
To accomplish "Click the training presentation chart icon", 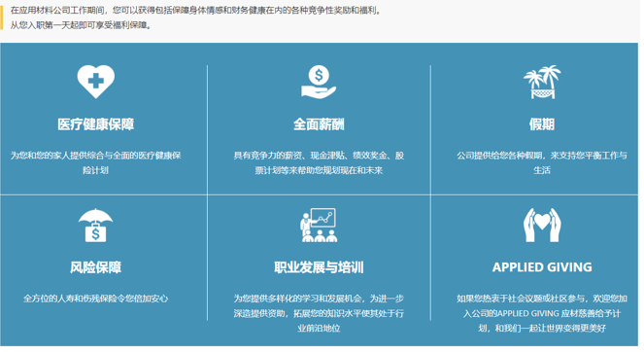I will 319,225.
